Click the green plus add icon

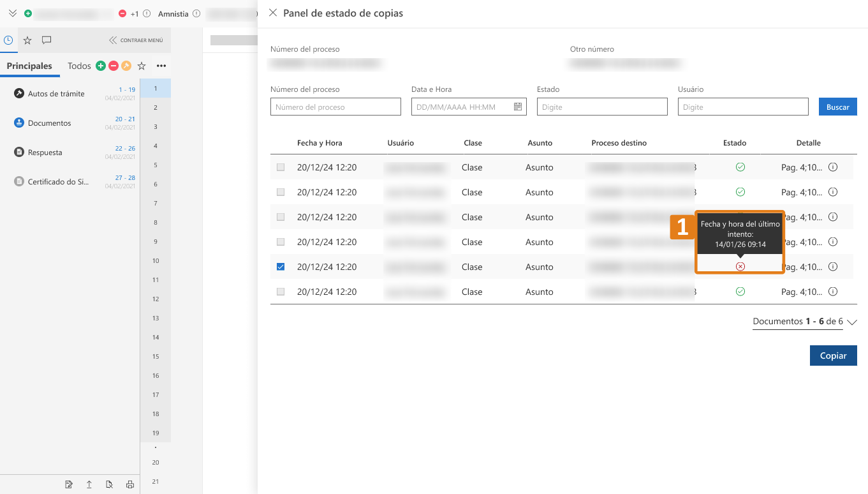click(x=101, y=65)
